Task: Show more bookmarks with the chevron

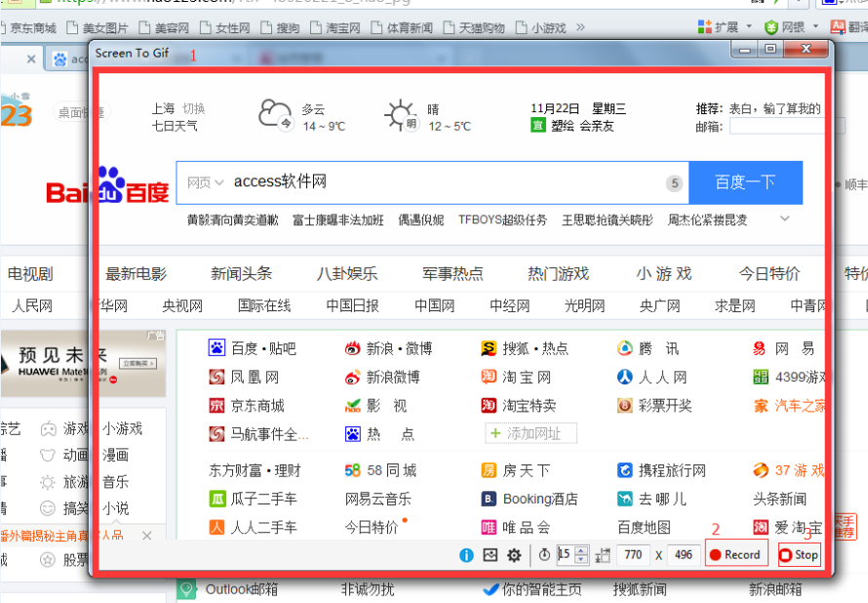Action: (x=580, y=26)
